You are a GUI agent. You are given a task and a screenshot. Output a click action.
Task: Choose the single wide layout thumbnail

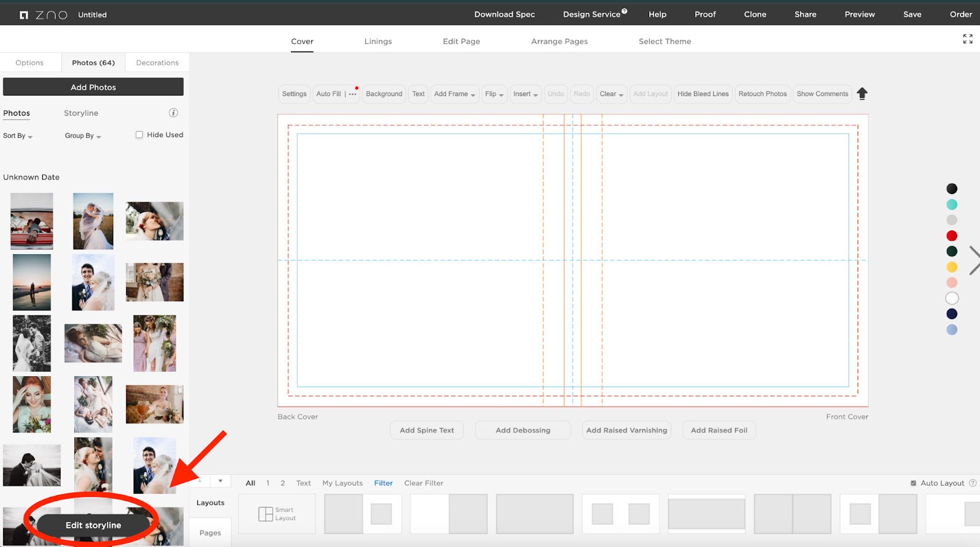point(706,514)
